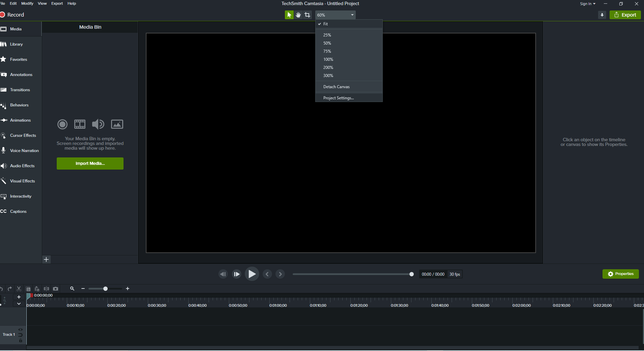Click the Import Media button
Viewport: 644px width, 351px height.
pyautogui.click(x=90, y=164)
